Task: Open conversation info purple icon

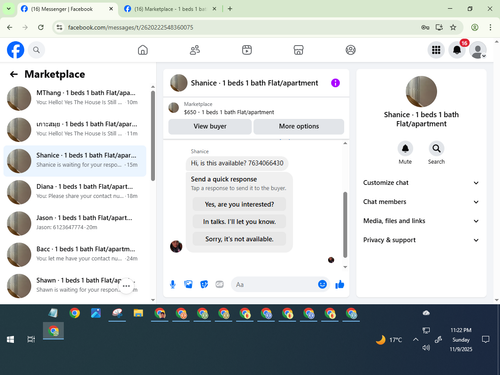Action: 335,83
